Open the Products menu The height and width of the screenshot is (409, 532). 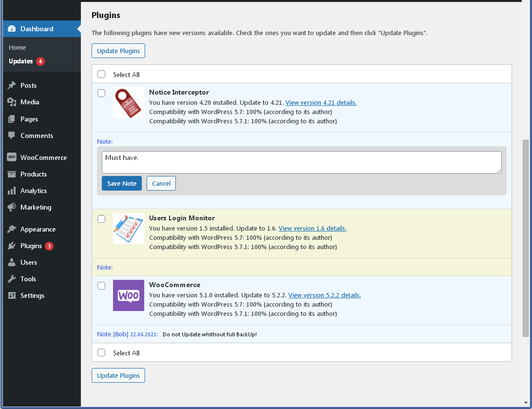coord(34,174)
